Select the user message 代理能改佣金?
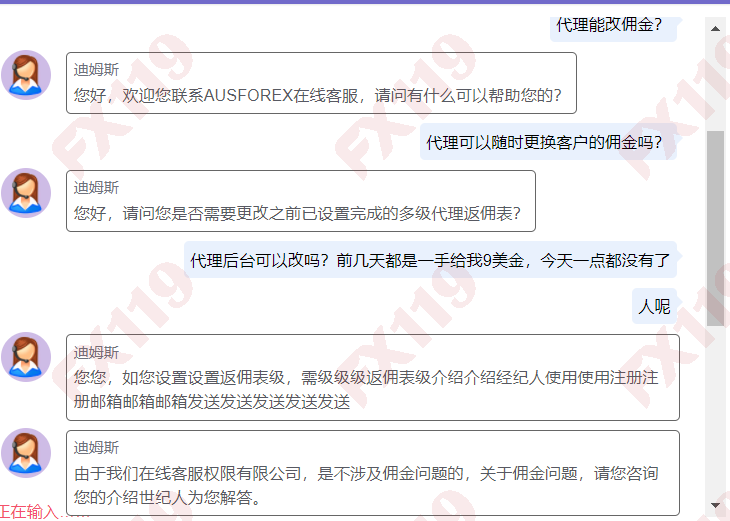 609,25
